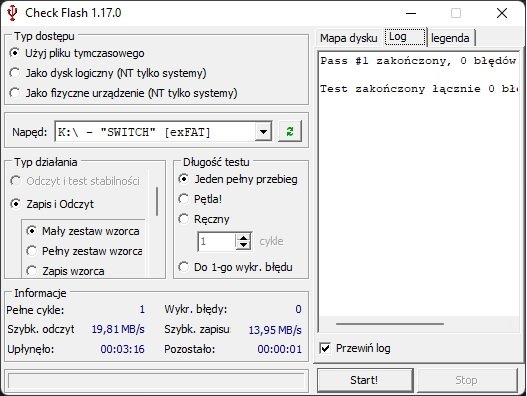Viewport: 527px width, 396px height.
Task: Refresh the drive list with green arrows icon
Action: tap(290, 131)
